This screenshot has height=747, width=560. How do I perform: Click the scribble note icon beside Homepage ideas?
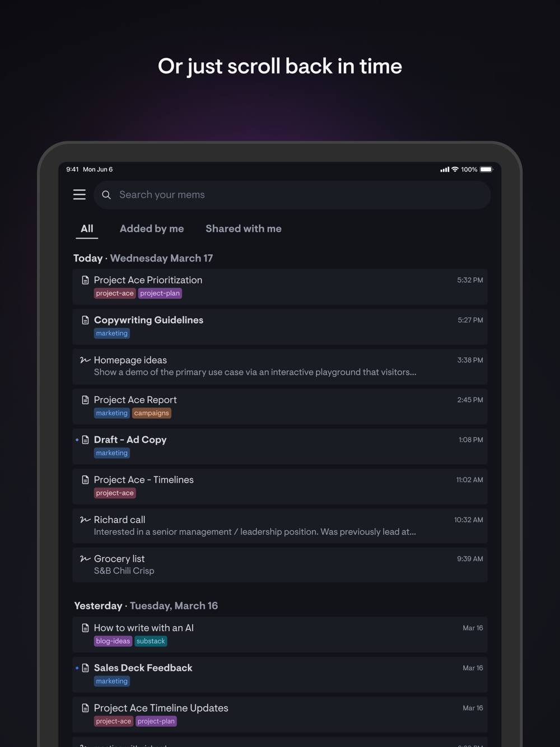click(85, 360)
